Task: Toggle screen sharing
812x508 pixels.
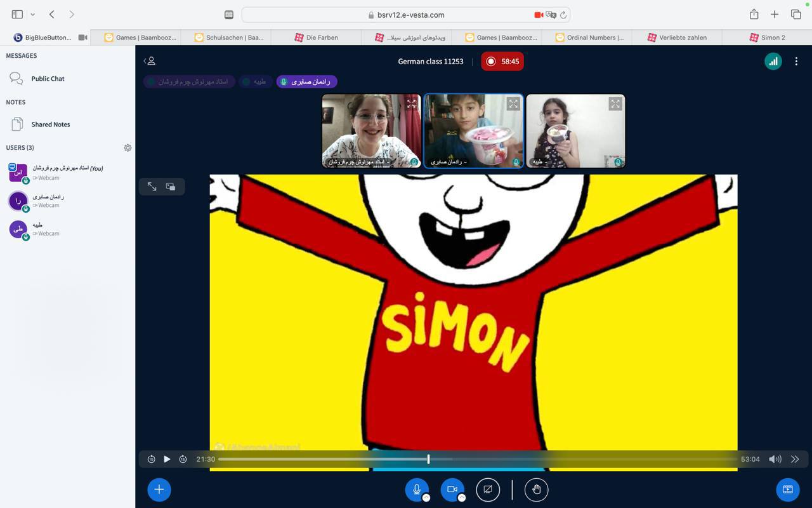Action: pos(488,490)
